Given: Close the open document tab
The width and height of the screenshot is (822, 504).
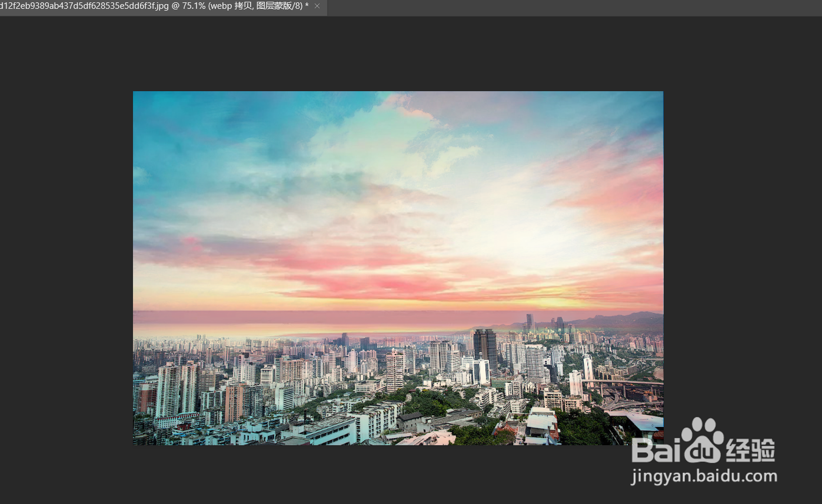Looking at the screenshot, I should (x=318, y=6).
